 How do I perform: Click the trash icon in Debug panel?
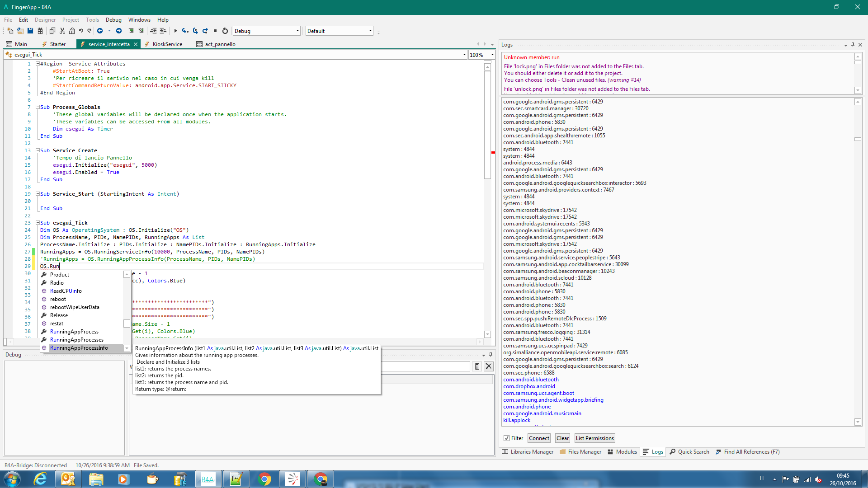click(x=477, y=366)
